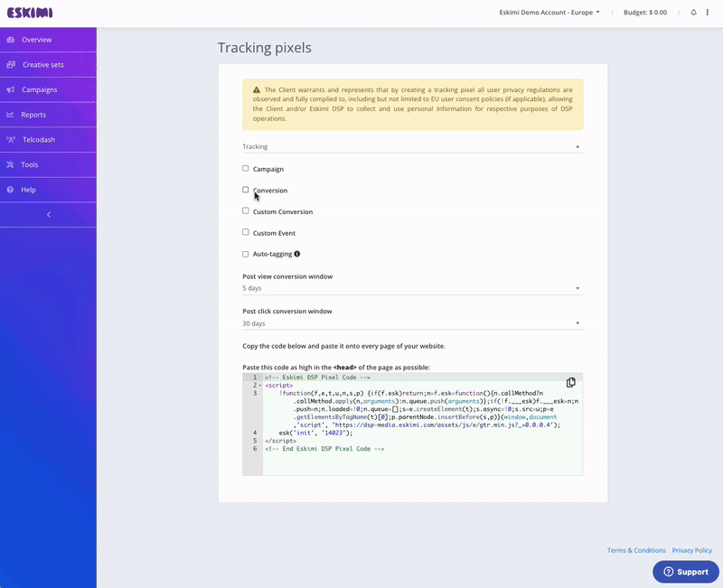Image resolution: width=723 pixels, height=588 pixels.
Task: Navigate to Campaigns
Action: [48, 89]
